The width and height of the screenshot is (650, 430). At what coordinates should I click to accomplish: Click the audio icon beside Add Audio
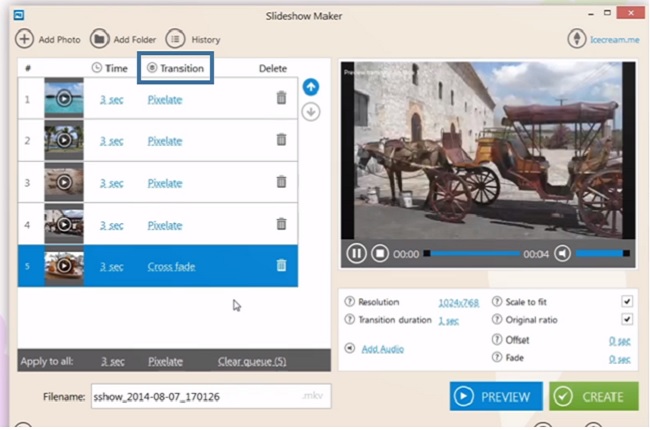[349, 348]
